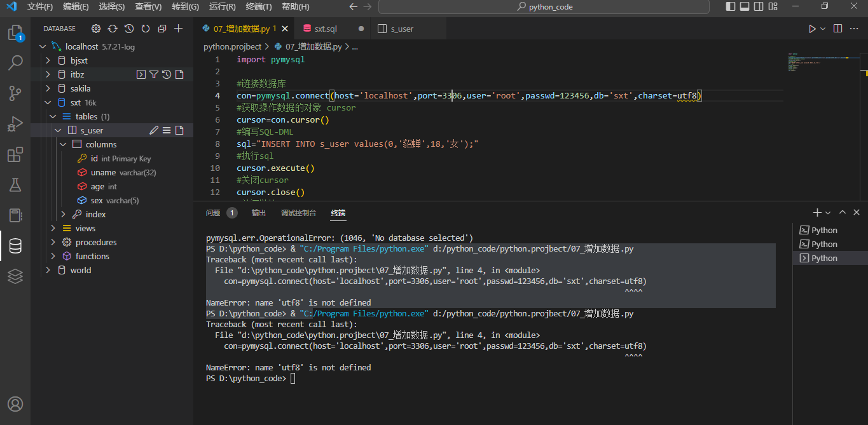868x425 pixels.
Task: Expand the bjsxt database
Action: click(x=48, y=60)
